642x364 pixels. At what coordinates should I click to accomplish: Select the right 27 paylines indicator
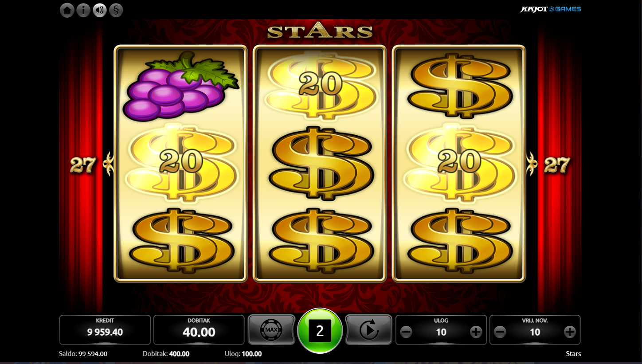tap(557, 165)
